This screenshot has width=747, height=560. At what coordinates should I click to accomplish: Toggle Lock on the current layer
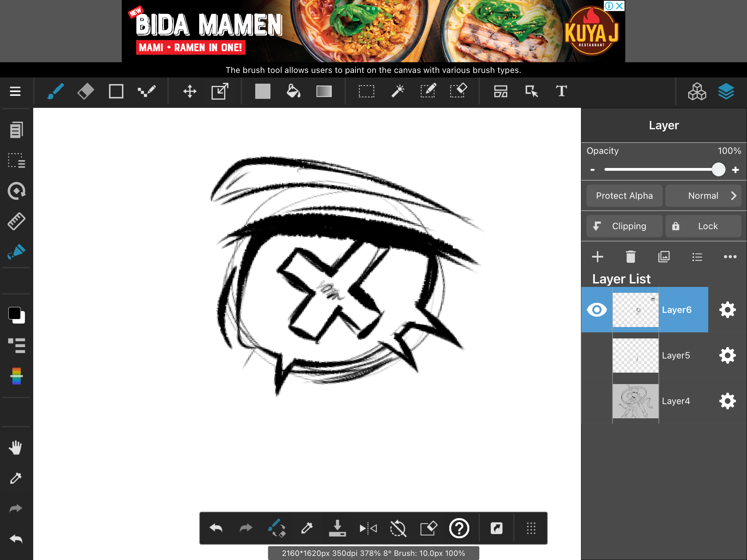(703, 226)
